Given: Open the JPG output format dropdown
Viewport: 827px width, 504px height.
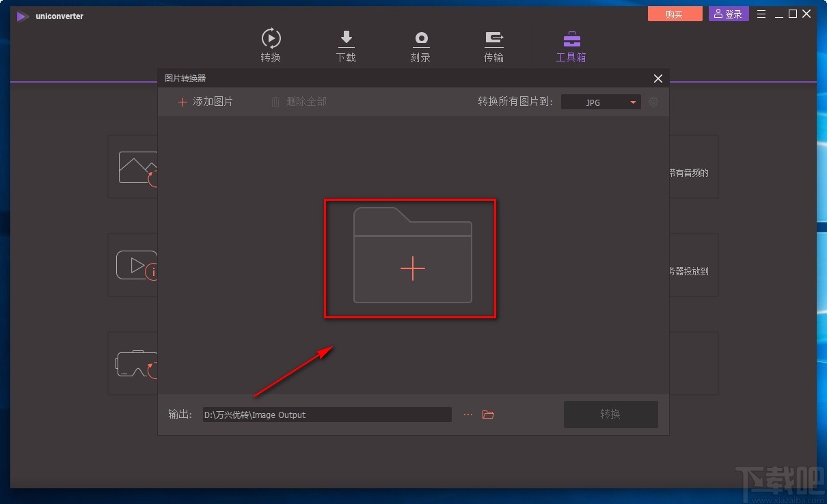Looking at the screenshot, I should [600, 102].
